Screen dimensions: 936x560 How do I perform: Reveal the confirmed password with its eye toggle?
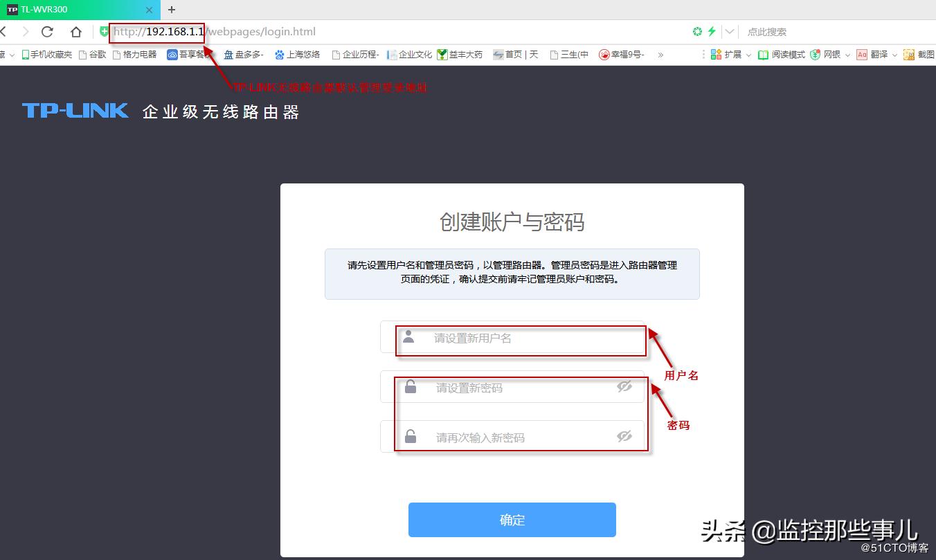624,436
